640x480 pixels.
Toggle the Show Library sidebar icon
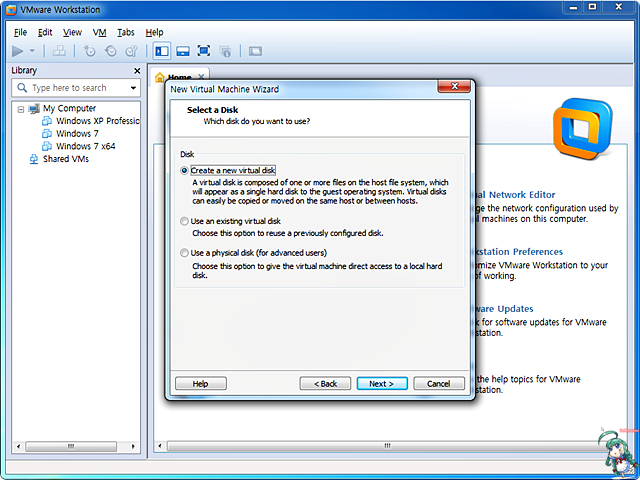(162, 51)
